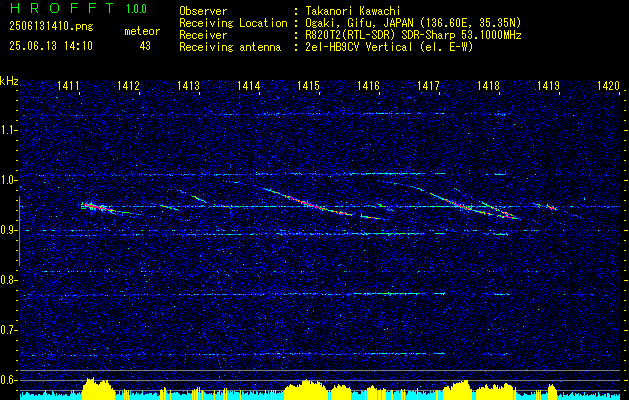This screenshot has width=629, height=400.
Task: Select observer name Takanori Kawachi
Action: 353,11
